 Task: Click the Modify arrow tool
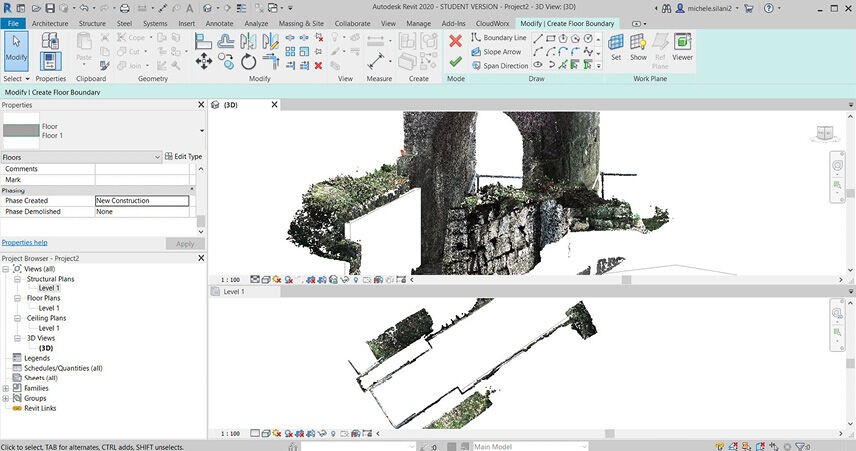pos(16,46)
